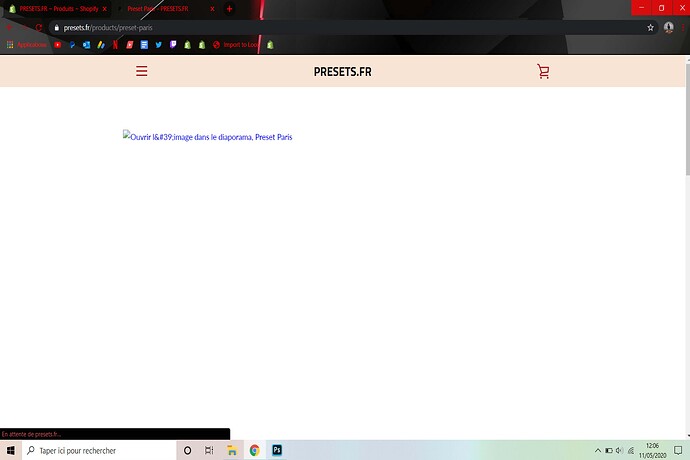Open the Google Docs bookmark
The width and height of the screenshot is (690, 460).
point(144,44)
